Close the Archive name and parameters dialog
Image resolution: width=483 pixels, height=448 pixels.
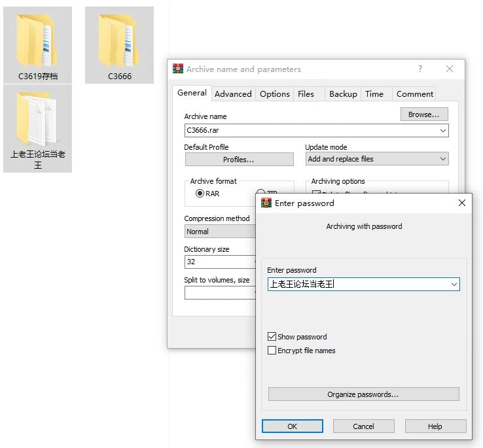point(450,69)
